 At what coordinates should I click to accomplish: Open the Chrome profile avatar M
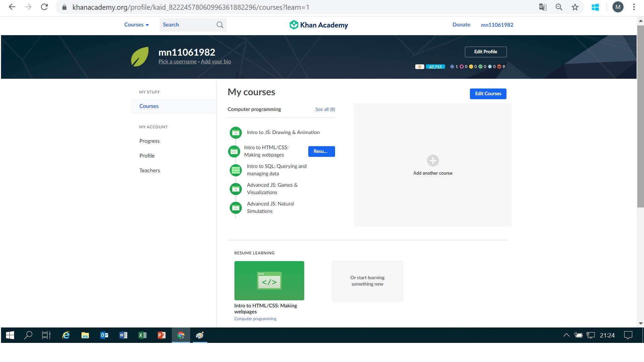click(618, 7)
